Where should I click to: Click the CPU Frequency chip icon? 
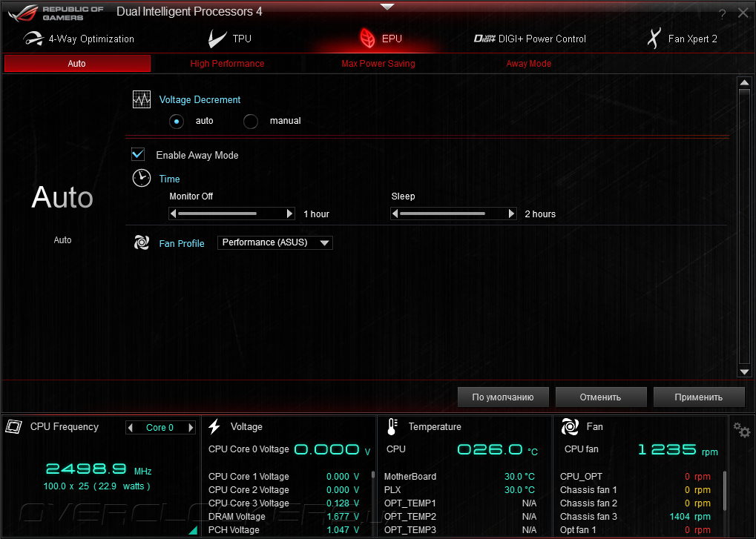13,427
